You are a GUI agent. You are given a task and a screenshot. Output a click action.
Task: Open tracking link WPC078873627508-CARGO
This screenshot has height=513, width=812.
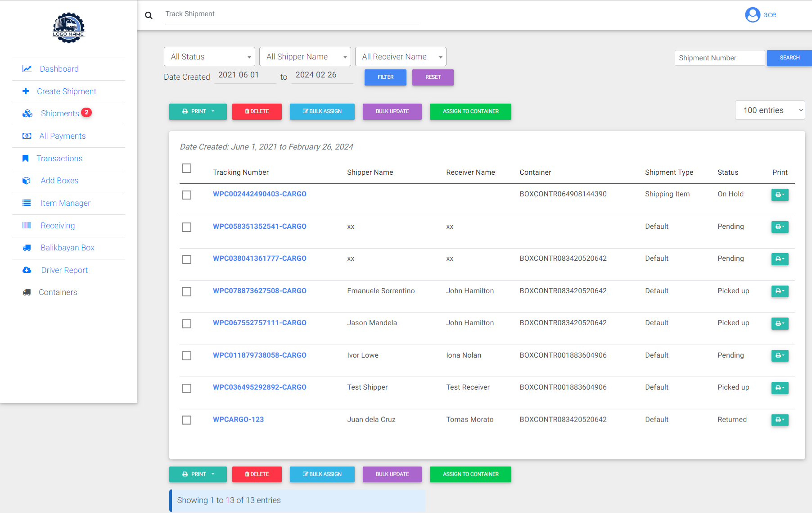click(259, 291)
